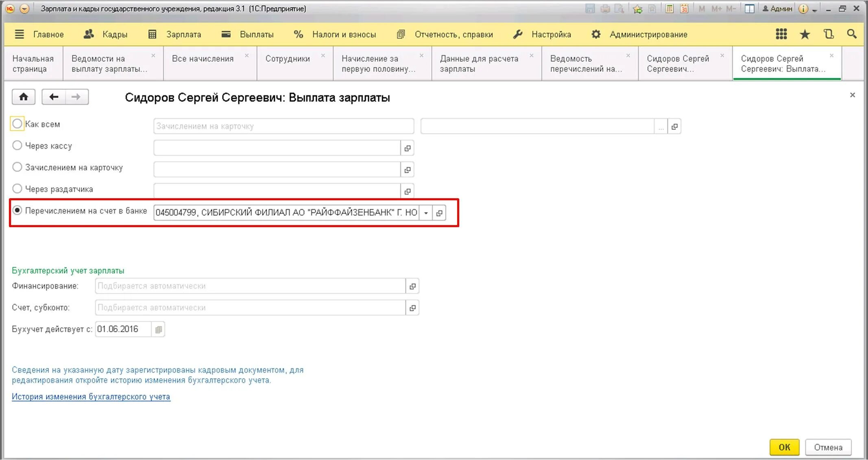Click the home icon button
Viewport: 868px width, 460px height.
23,97
